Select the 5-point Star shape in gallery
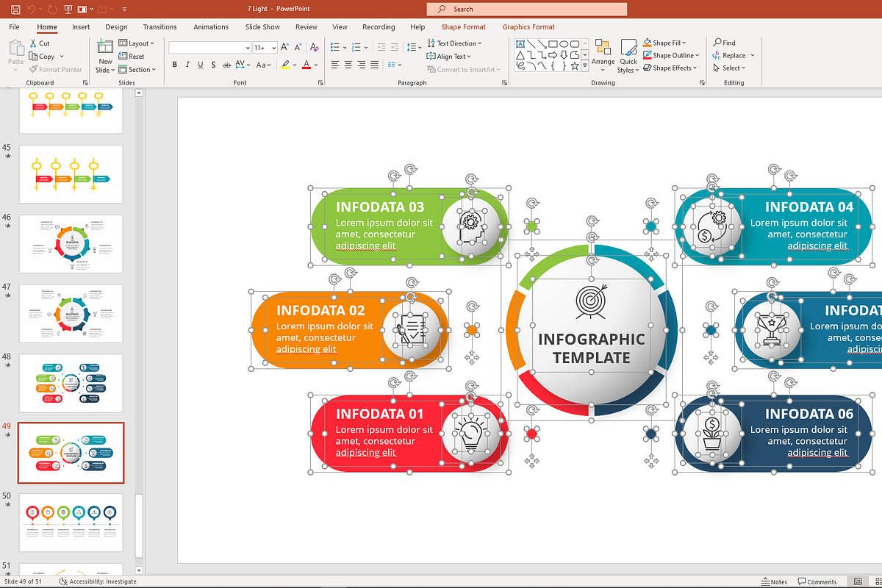The image size is (882, 588). [575, 65]
